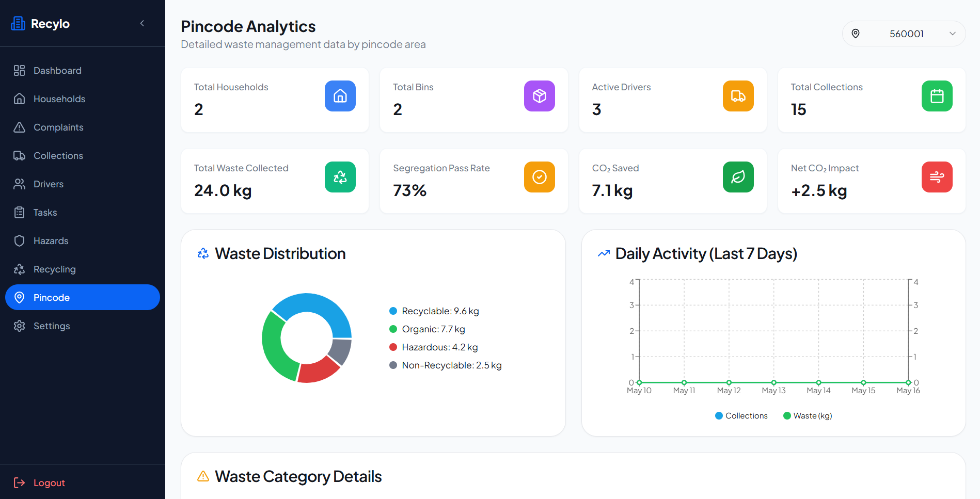Click the Logout link
This screenshot has width=980, height=499.
click(x=49, y=483)
